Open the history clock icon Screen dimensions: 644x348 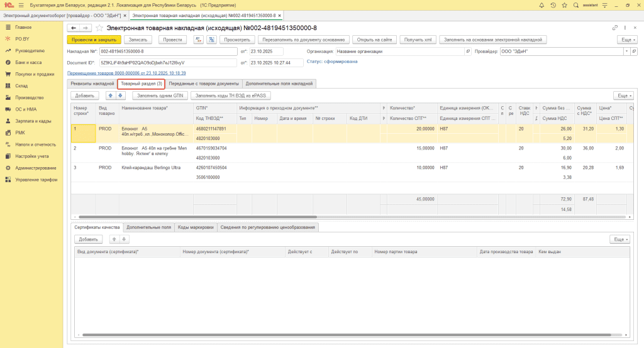click(553, 5)
